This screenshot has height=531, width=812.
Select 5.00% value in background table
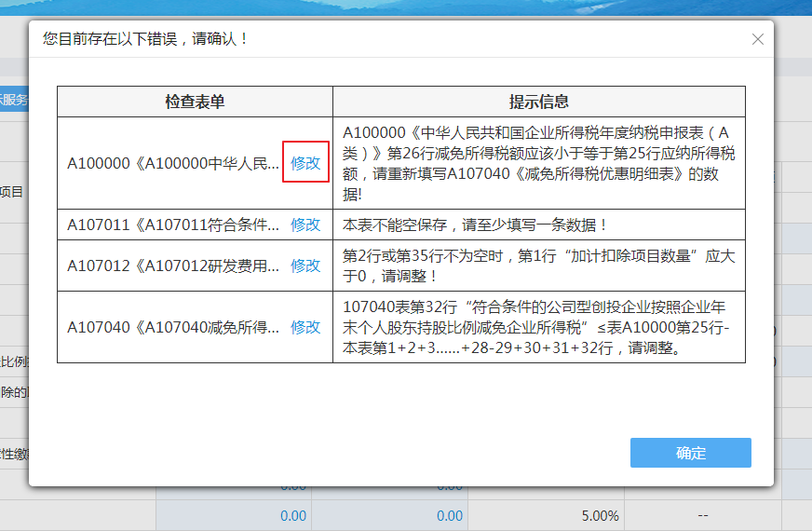600,516
